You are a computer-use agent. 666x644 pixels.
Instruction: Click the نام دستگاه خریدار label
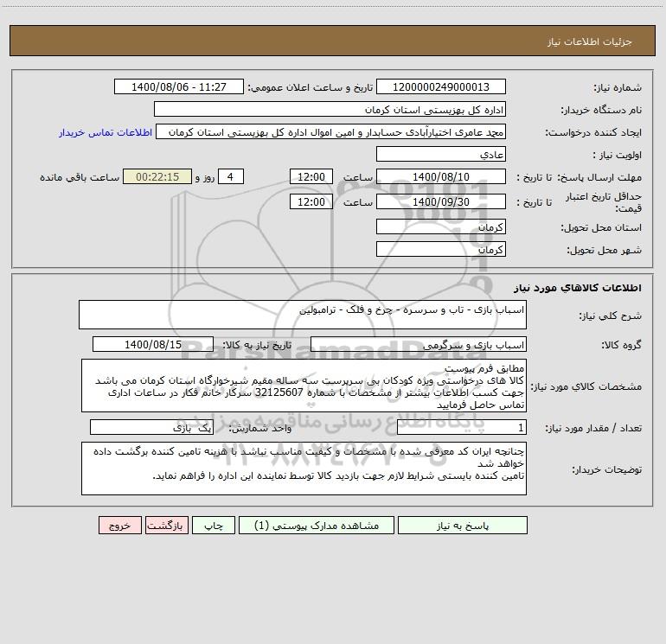pos(601,111)
